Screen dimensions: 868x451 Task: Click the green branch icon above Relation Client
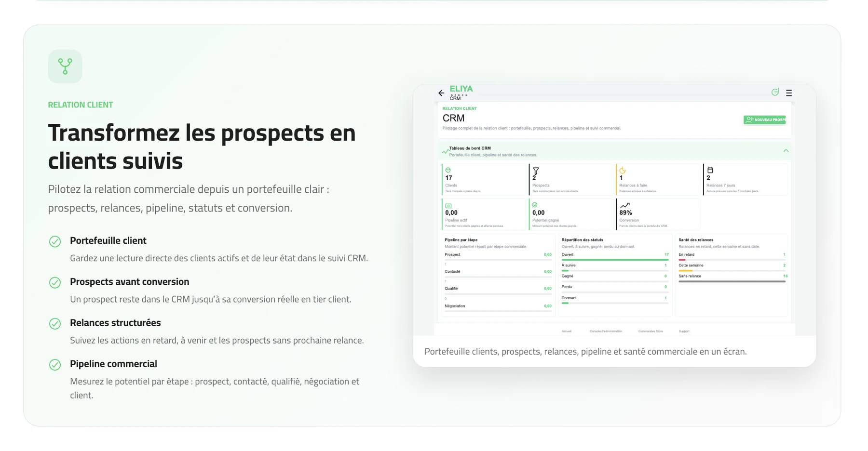(65, 66)
